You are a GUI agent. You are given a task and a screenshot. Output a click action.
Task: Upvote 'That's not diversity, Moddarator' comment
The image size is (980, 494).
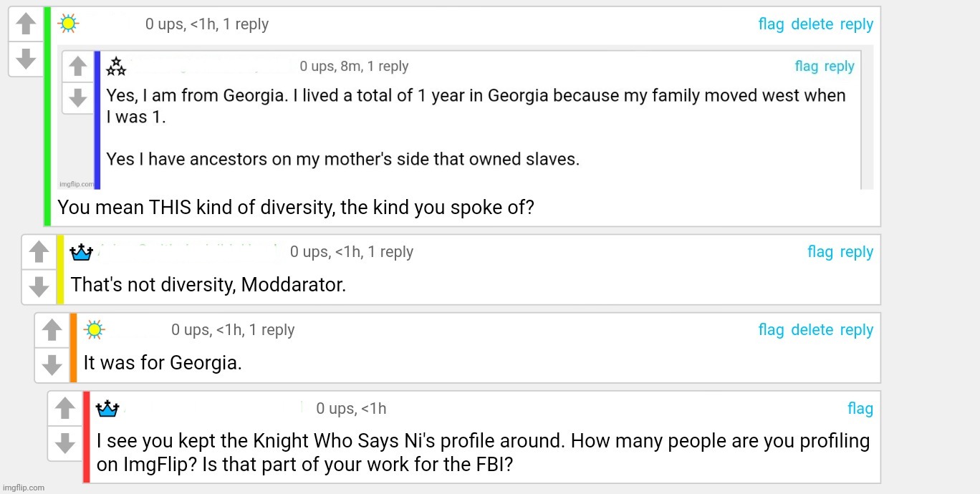point(39,252)
